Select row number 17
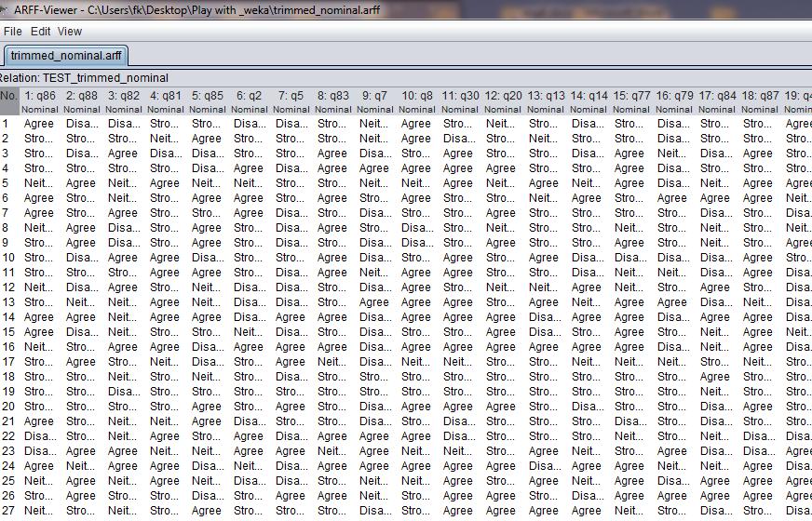This screenshot has width=812, height=521. pos(8,362)
